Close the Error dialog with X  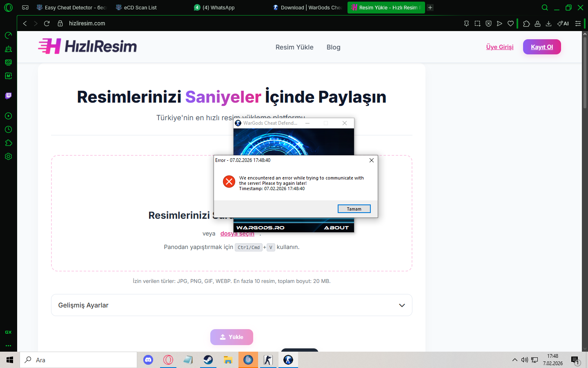372,160
